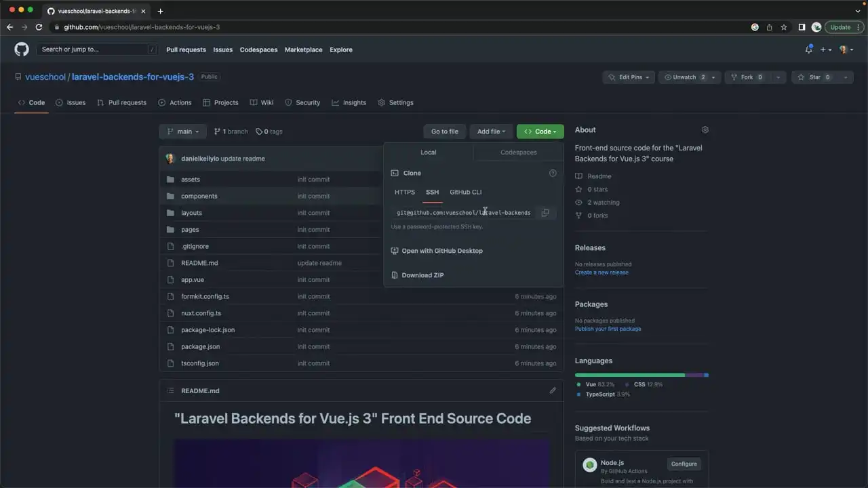Open the Projects tab
Image resolution: width=868 pixels, height=488 pixels.
pos(220,103)
